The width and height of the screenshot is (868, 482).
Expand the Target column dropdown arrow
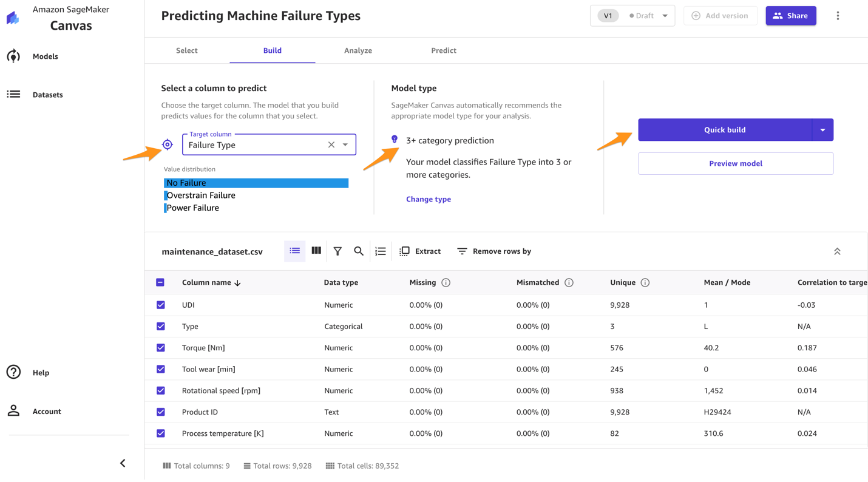[345, 144]
